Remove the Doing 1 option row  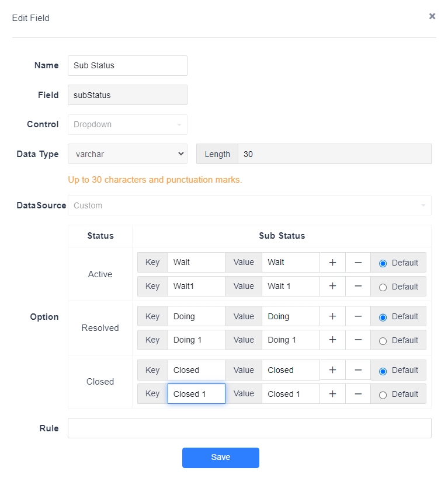[x=358, y=340]
